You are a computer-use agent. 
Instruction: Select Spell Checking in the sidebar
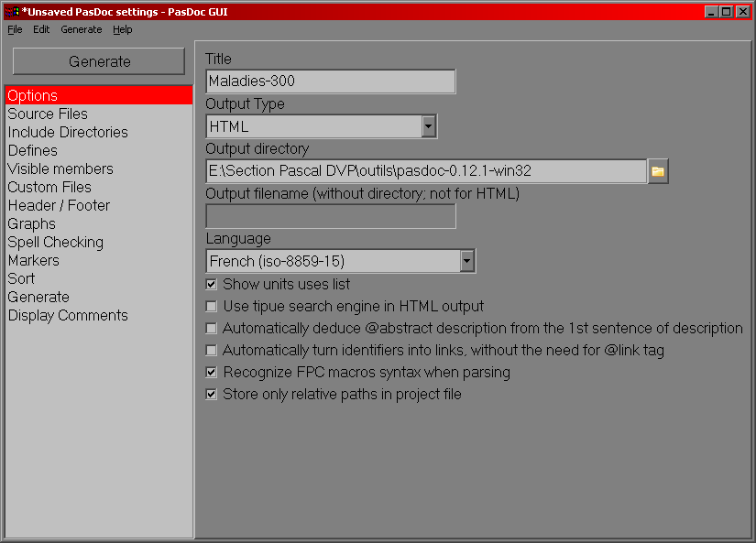point(55,243)
